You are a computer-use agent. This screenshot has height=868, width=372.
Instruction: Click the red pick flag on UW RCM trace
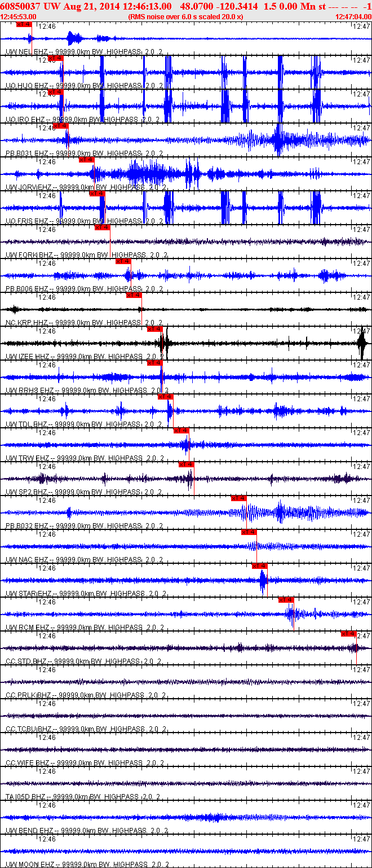(x=286, y=600)
